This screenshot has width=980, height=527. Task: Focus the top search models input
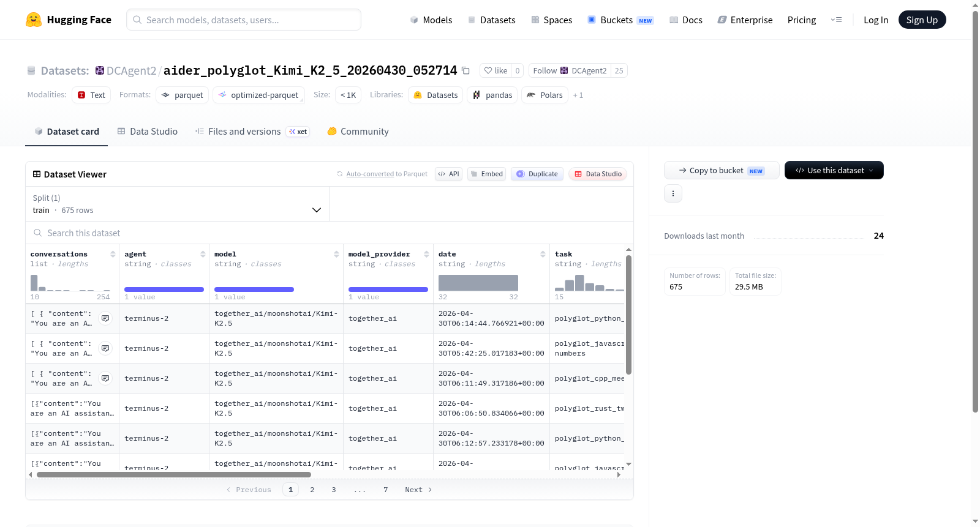coord(244,20)
